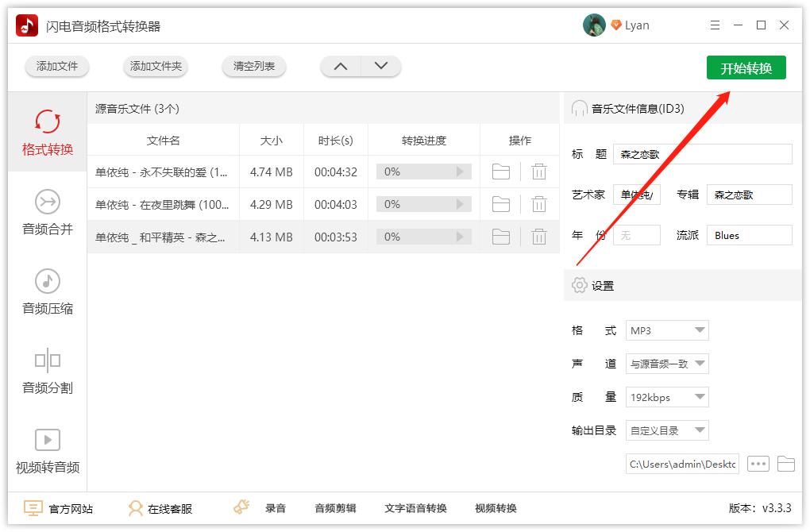Browse output directory via folder icon
Image resolution: width=810 pixels, height=532 pixels.
click(x=786, y=465)
